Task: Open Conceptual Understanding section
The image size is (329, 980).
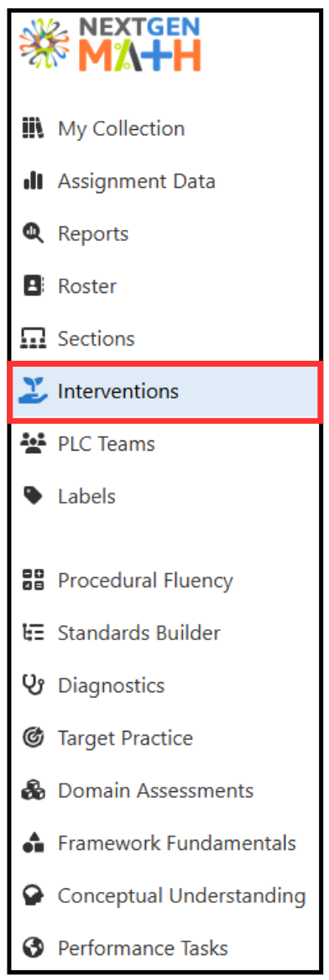Action: pos(164,895)
